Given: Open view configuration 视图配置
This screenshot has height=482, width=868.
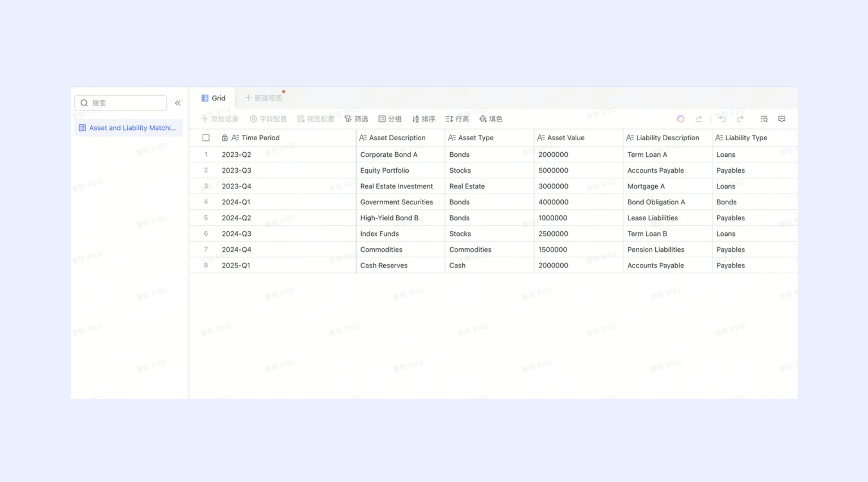Looking at the screenshot, I should coord(316,119).
